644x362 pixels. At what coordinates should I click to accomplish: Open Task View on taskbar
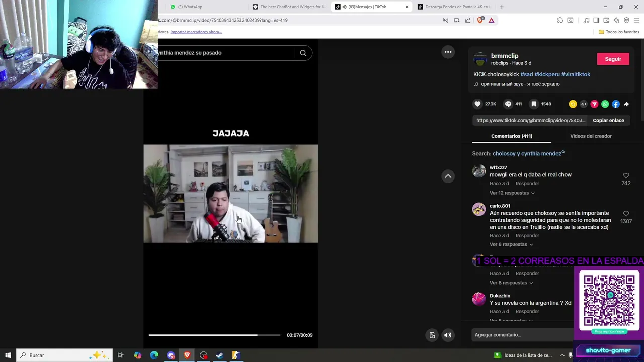121,355
